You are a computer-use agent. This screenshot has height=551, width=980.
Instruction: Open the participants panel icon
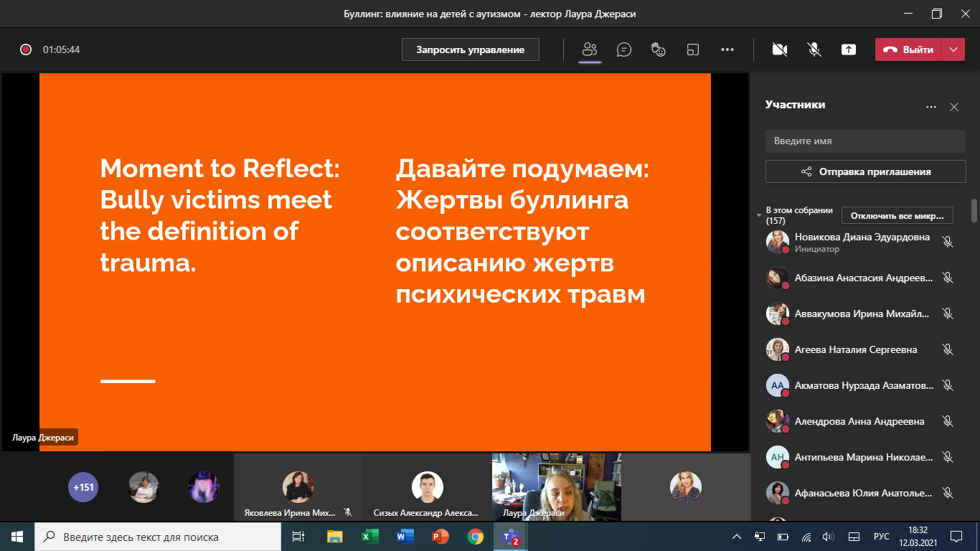pos(590,50)
